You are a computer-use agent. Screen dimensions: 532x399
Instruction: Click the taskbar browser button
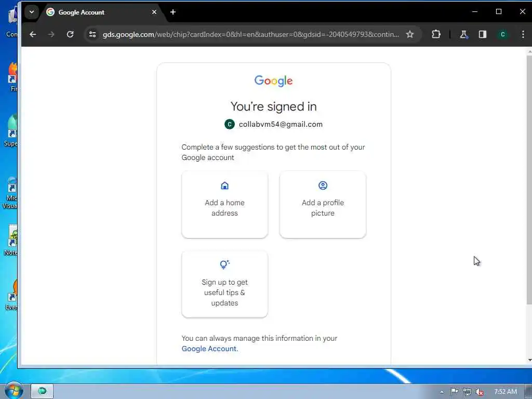tap(42, 391)
